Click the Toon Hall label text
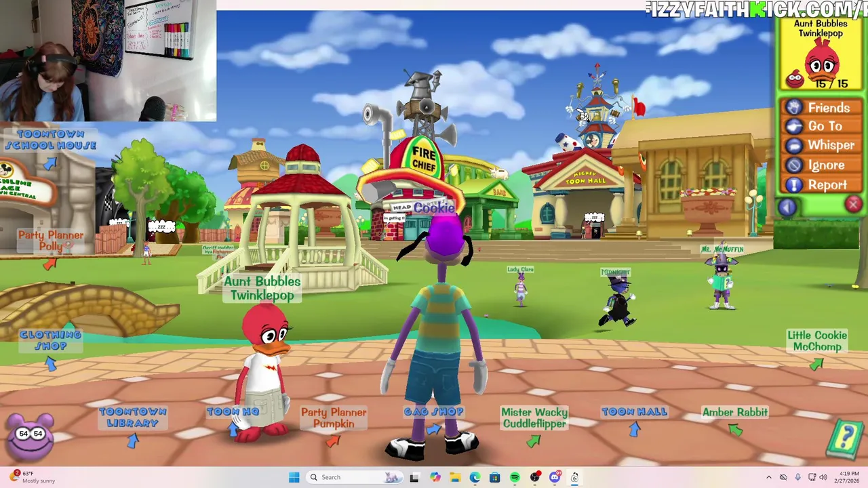The width and height of the screenshot is (868, 488). [x=634, y=411]
